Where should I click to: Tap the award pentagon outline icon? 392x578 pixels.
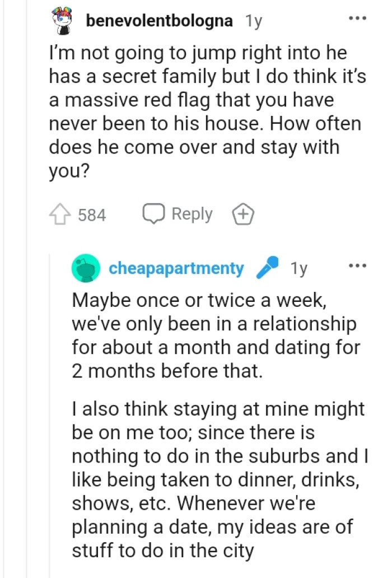coord(243,213)
